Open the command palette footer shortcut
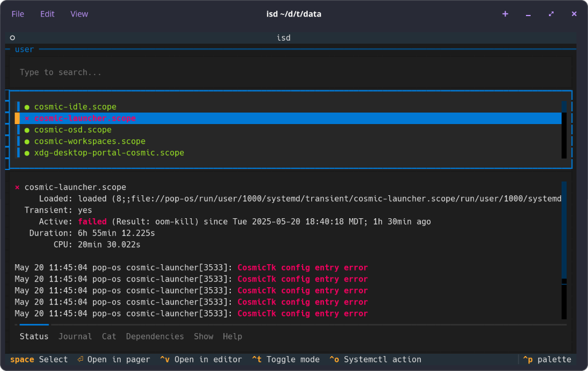Screen dimensions: 588x371 (547, 360)
